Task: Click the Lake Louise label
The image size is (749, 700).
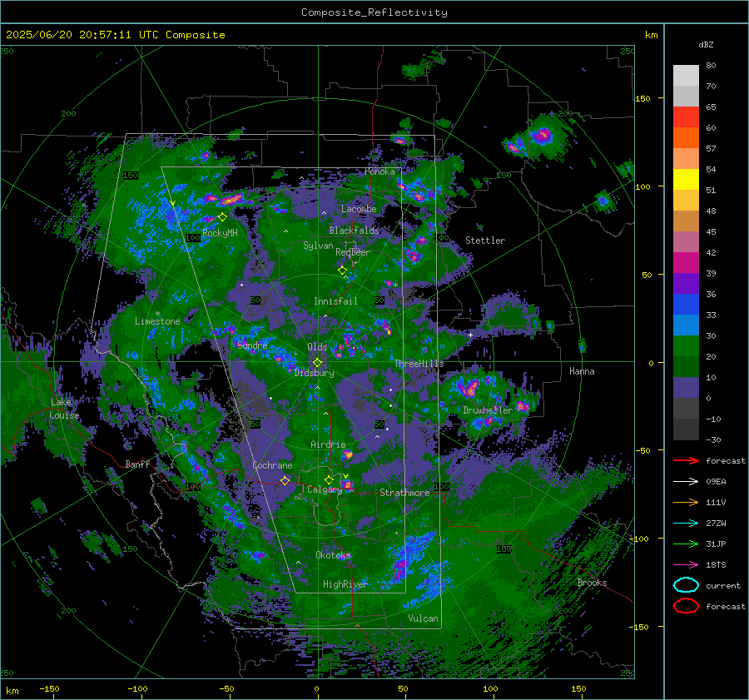Action: 64,409
